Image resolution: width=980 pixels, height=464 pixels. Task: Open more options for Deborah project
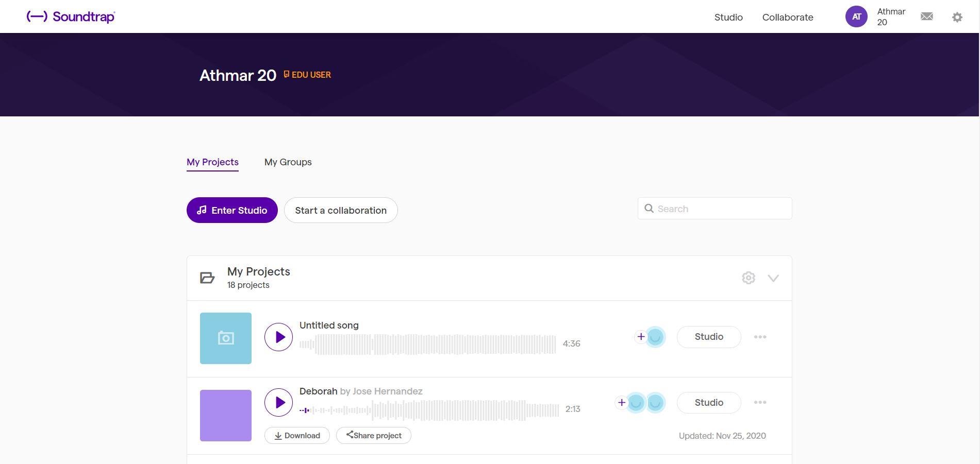pyautogui.click(x=760, y=402)
